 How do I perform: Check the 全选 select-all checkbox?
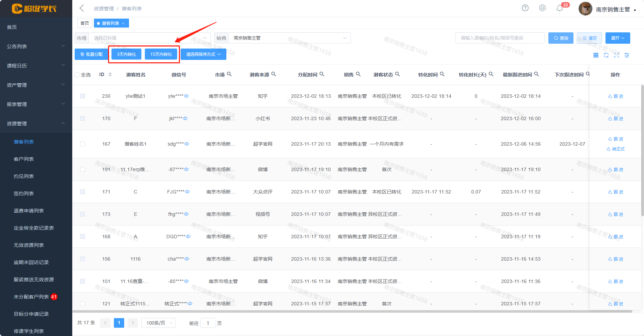pyautogui.click(x=77, y=75)
